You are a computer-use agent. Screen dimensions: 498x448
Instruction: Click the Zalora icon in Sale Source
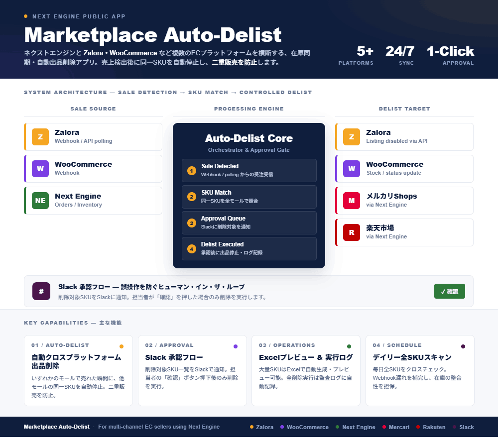(40, 137)
